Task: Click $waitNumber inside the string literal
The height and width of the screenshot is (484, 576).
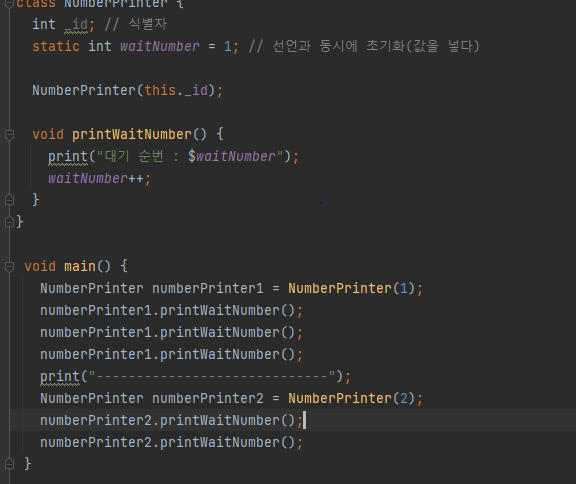Action: [231, 156]
